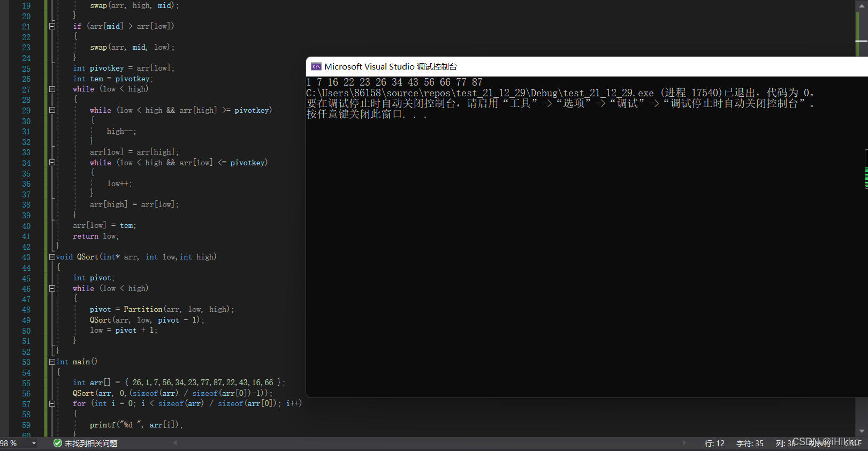Image resolution: width=868 pixels, height=451 pixels.
Task: Click the "arr[high] = arr[low];" line
Action: point(134,204)
